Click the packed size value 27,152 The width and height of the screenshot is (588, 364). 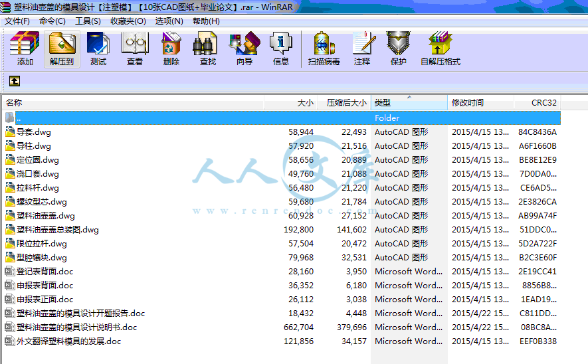click(x=354, y=216)
